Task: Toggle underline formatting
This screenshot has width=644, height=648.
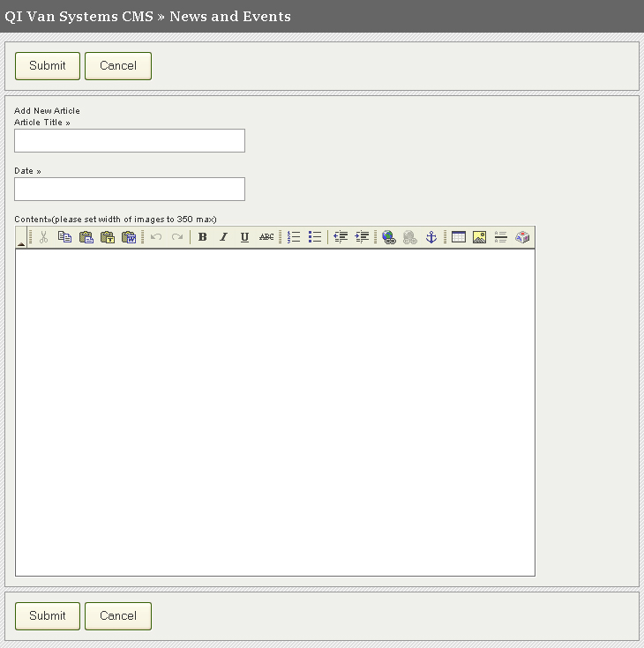Action: click(244, 237)
